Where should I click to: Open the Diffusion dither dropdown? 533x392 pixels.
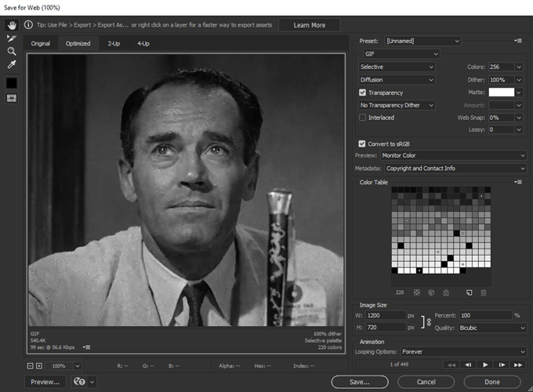[397, 79]
